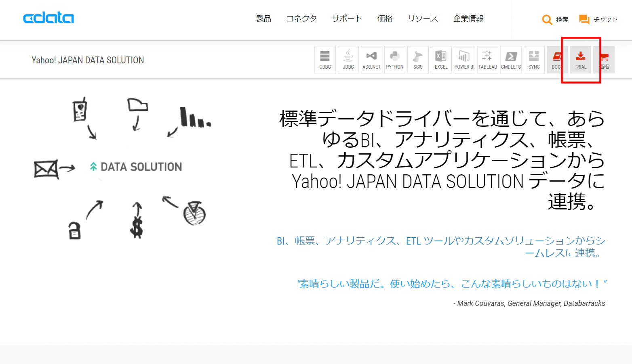Open the chat bubble icon
This screenshot has width=632, height=364.
[584, 19]
